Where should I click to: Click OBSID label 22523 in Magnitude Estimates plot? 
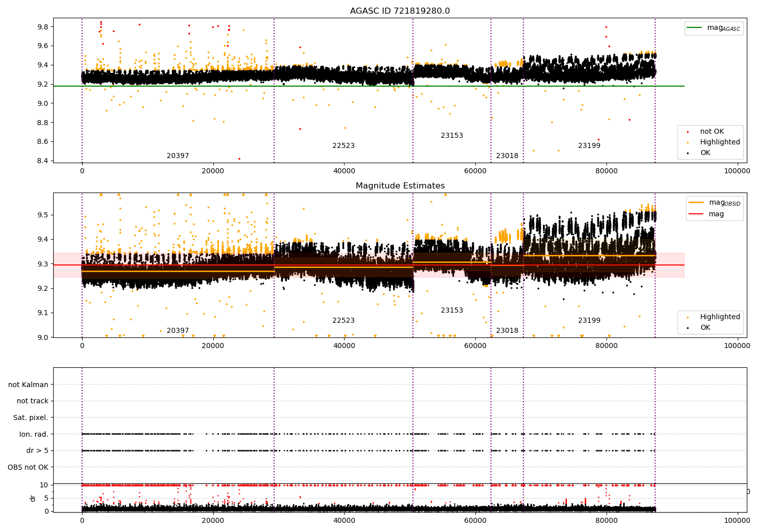point(344,321)
